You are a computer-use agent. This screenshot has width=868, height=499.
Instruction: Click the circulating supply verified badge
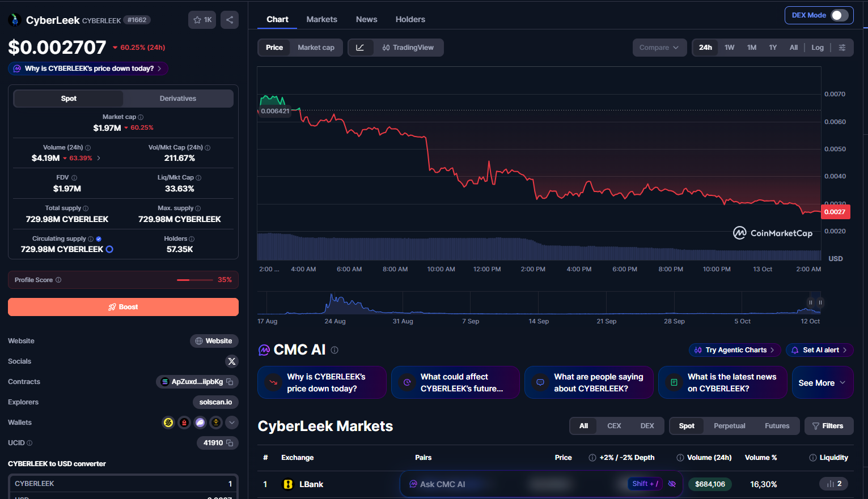pyautogui.click(x=99, y=239)
